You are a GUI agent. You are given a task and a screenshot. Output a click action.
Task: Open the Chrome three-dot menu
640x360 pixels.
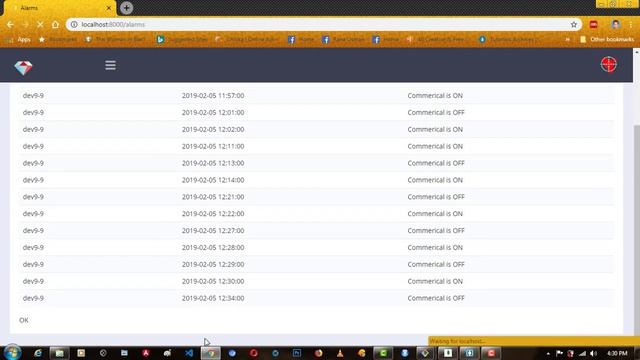pos(631,24)
